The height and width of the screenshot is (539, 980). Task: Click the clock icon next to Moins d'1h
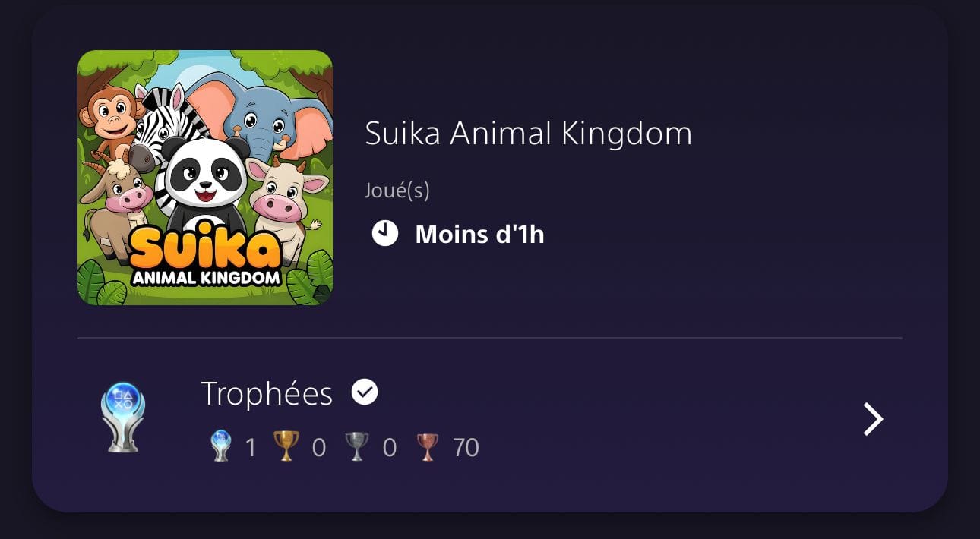tap(385, 233)
